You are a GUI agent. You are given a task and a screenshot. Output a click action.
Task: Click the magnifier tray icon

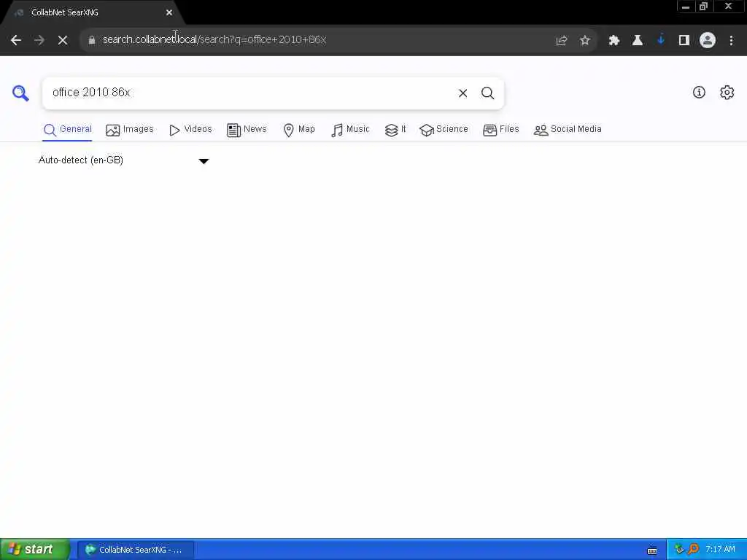693,550
